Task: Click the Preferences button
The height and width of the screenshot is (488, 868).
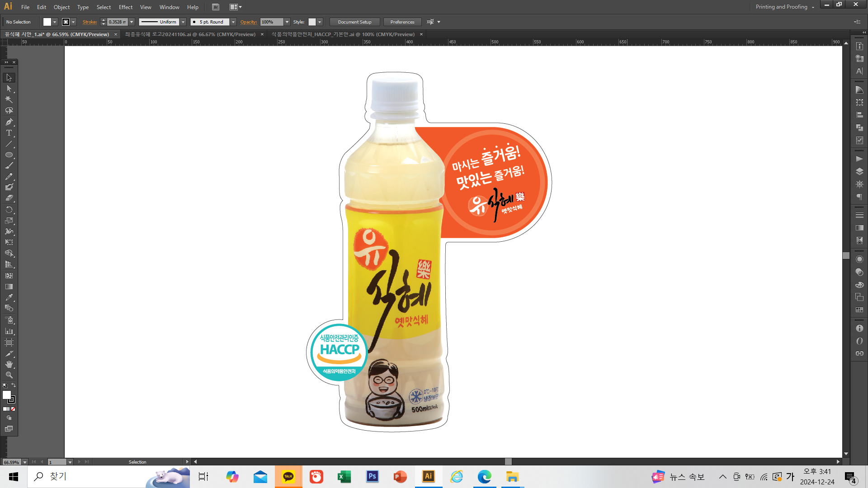Action: coord(402,22)
